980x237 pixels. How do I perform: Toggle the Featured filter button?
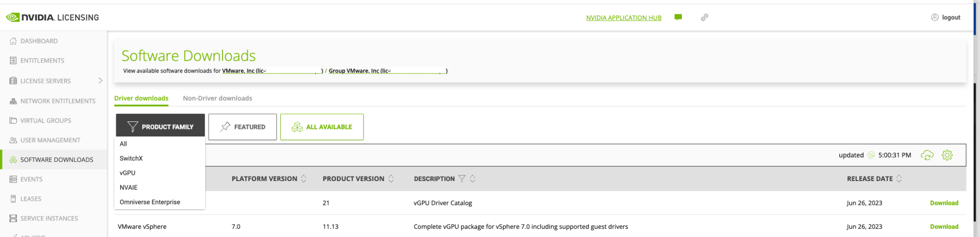(243, 127)
